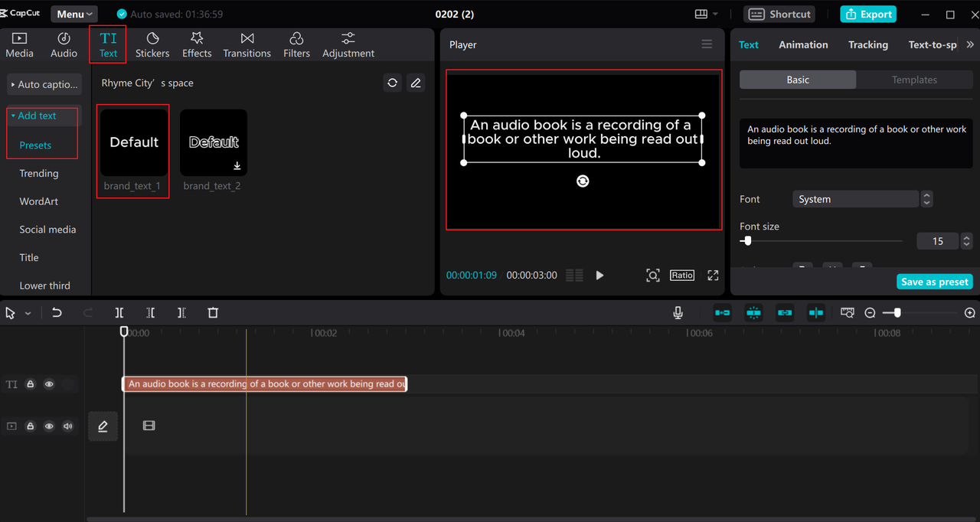
Task: Click the Font size slider
Action: point(821,241)
